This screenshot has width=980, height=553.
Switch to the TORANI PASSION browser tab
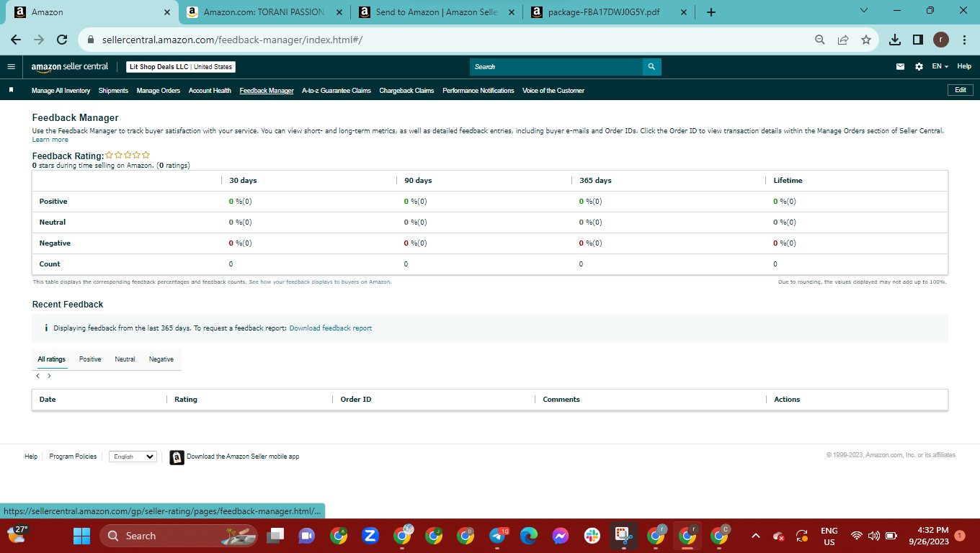tap(264, 12)
